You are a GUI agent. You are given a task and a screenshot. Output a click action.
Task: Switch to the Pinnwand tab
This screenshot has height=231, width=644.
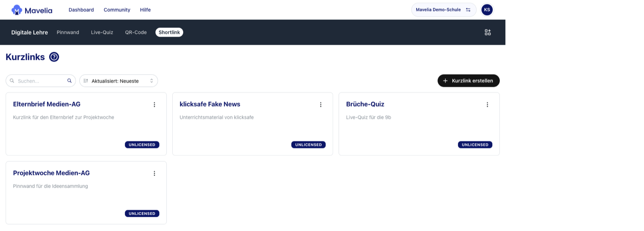68,32
